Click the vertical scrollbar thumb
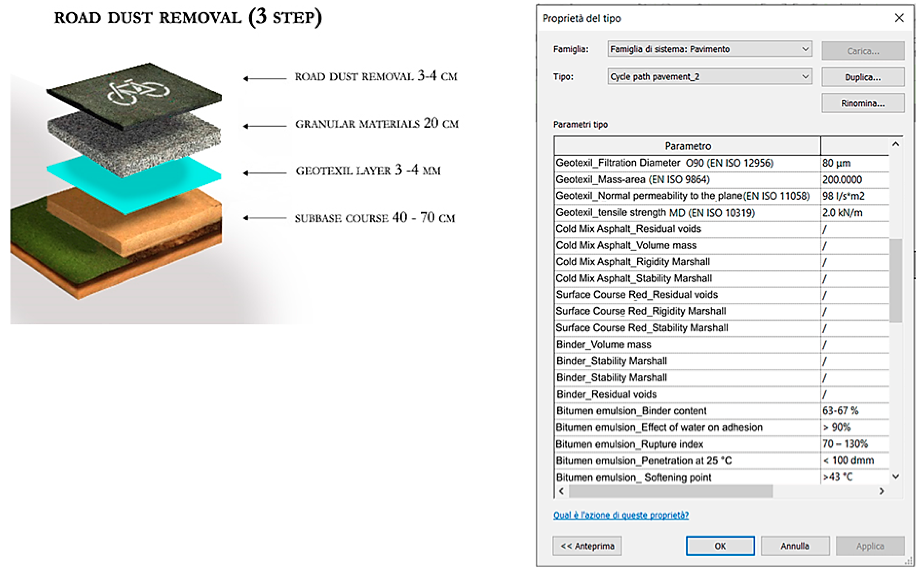Image resolution: width=924 pixels, height=574 pixels. tap(896, 281)
